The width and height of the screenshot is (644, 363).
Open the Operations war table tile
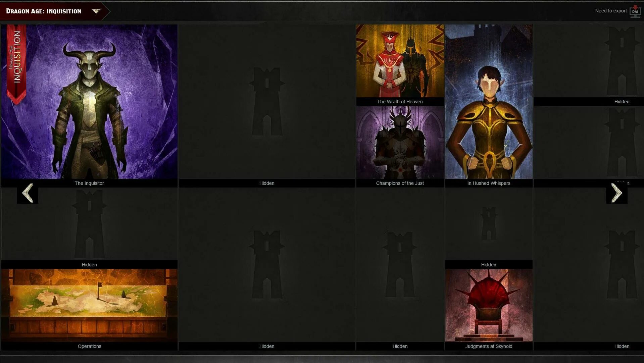[x=89, y=305]
